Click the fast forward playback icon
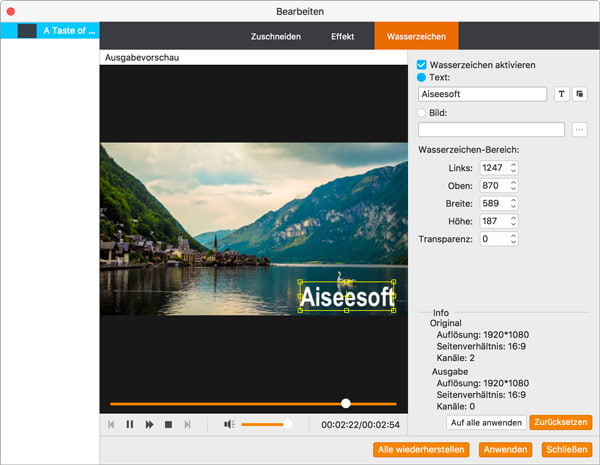This screenshot has width=600, height=465. (149, 424)
